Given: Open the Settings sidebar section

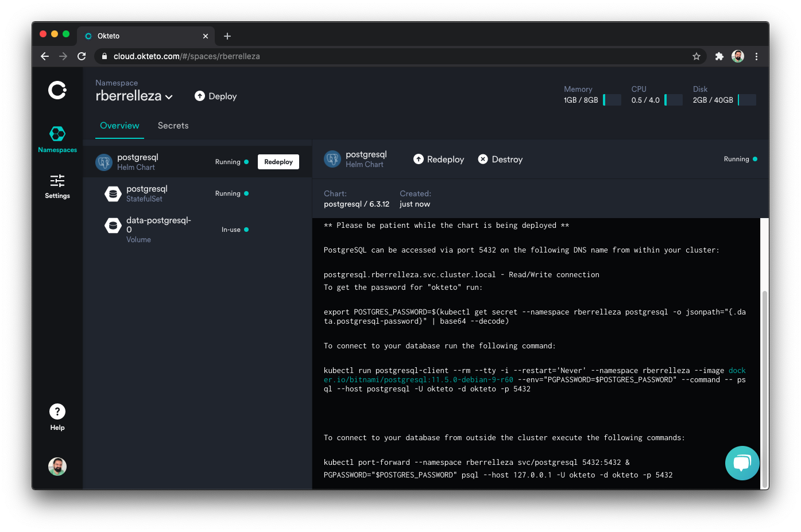Looking at the screenshot, I should click(x=57, y=187).
